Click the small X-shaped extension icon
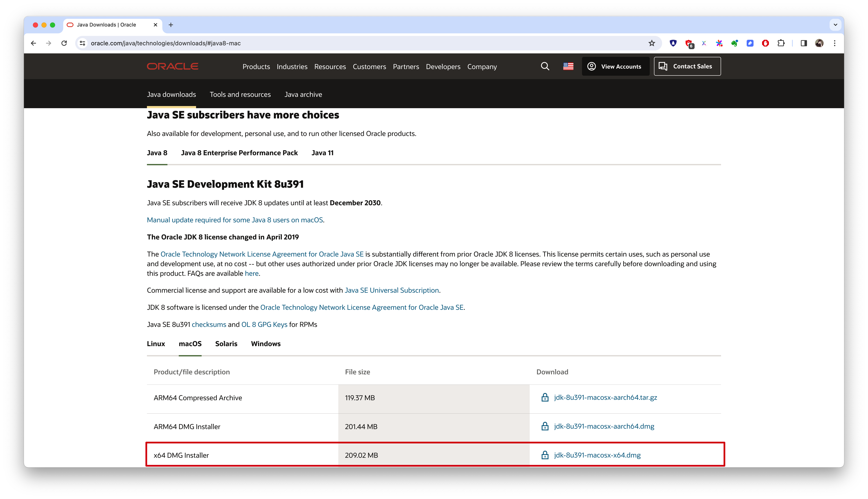Viewport: 868px width, 499px height. click(x=704, y=43)
